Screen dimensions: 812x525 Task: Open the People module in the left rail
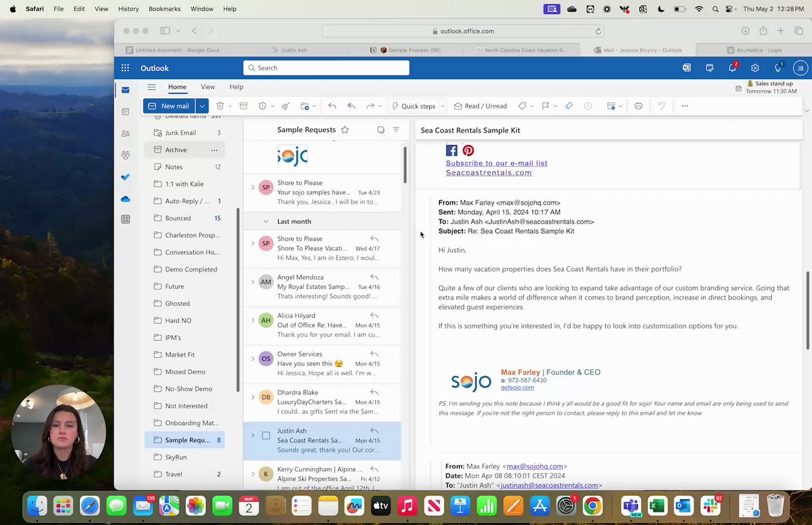point(126,133)
